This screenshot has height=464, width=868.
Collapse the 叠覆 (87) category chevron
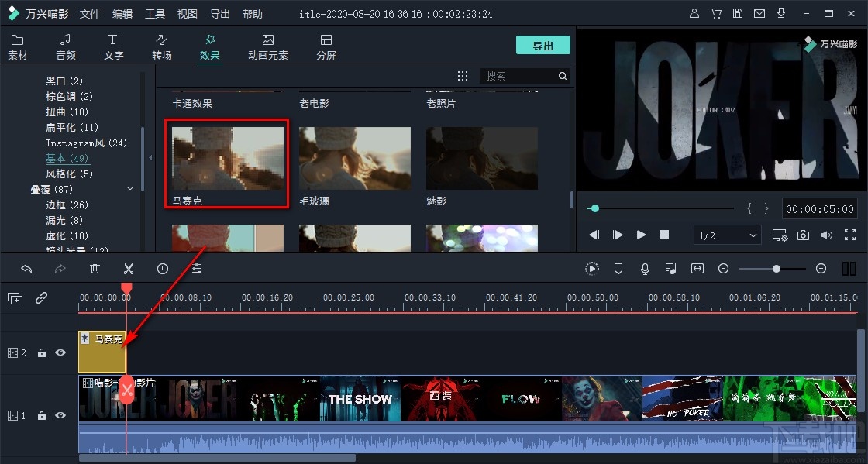pos(129,188)
